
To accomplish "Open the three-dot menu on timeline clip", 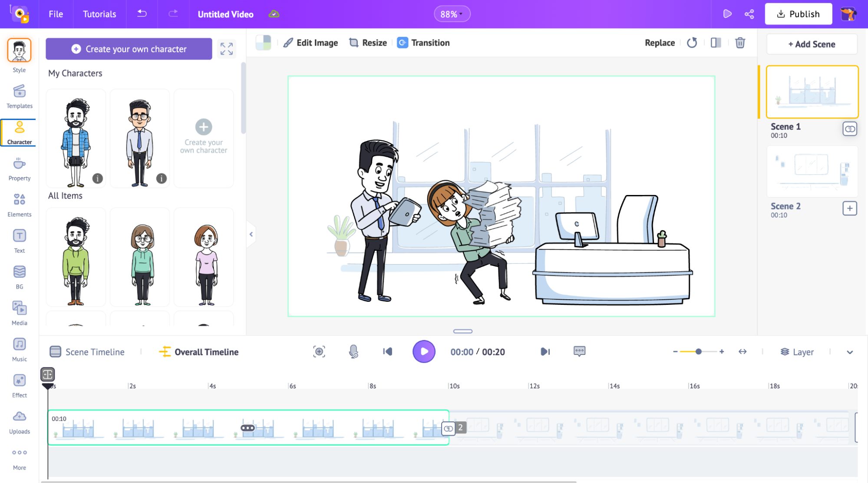I will pos(248,428).
